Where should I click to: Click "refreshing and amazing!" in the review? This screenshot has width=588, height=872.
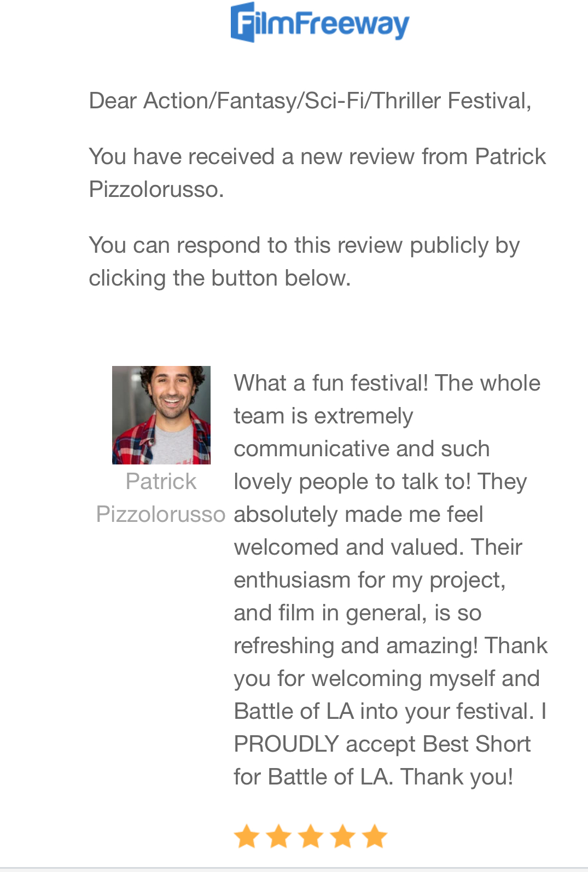356,646
